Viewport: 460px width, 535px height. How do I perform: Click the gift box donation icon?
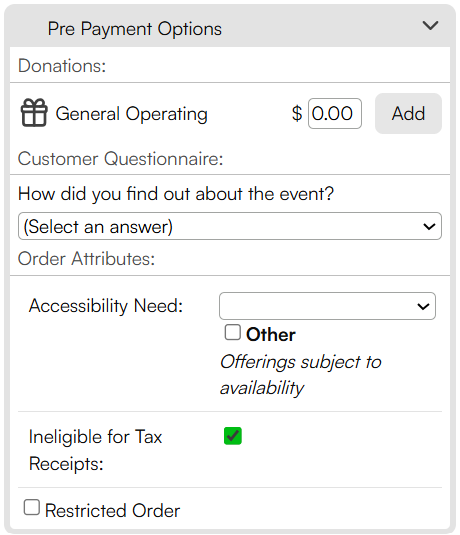[x=34, y=113]
